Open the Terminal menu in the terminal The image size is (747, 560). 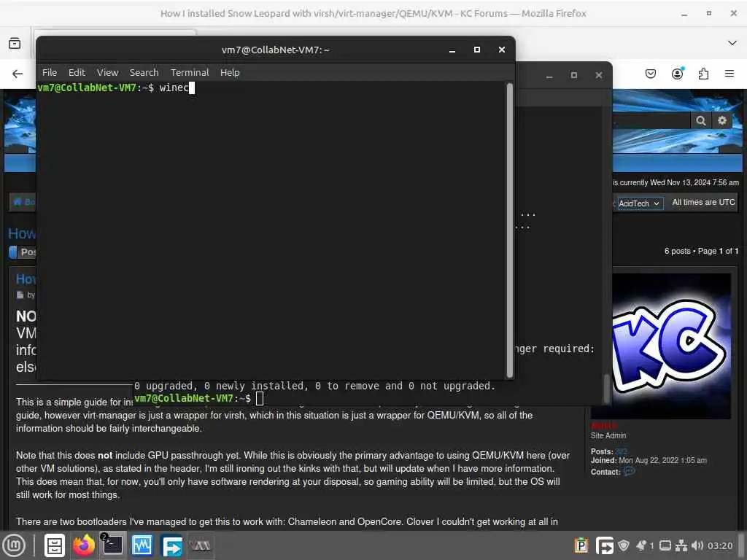point(190,72)
